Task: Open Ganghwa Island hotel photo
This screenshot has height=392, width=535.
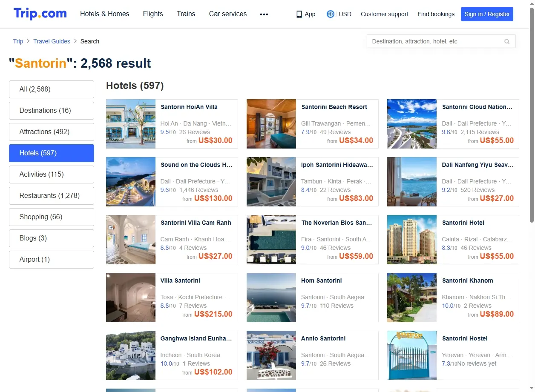Action: tap(131, 355)
